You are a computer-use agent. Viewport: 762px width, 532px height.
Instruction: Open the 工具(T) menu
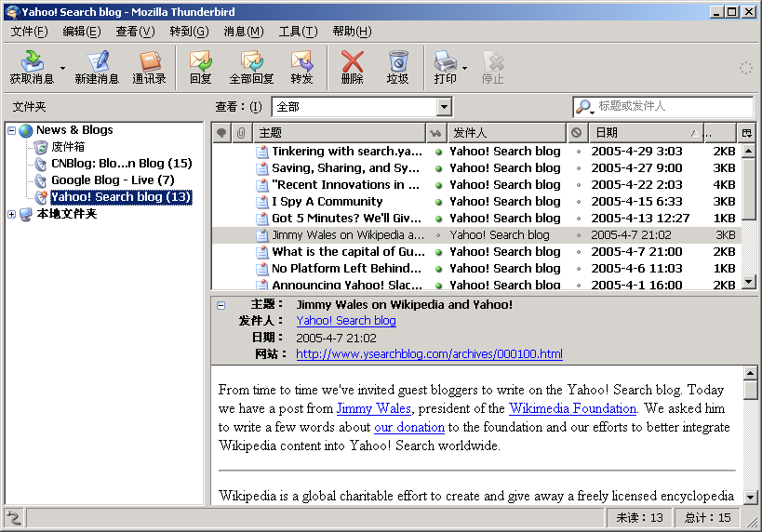click(298, 32)
